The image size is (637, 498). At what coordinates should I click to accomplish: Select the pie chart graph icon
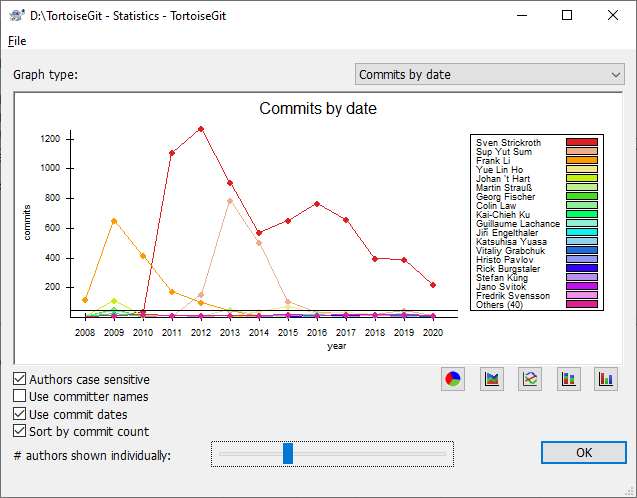(x=453, y=379)
